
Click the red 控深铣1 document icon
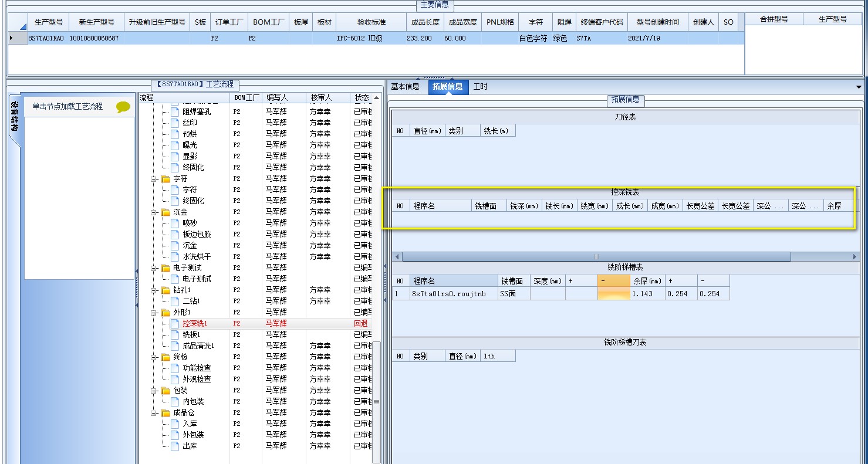[175, 323]
